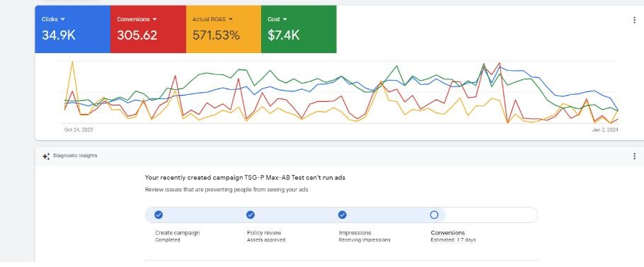The image size is (644, 267).
Task: Click the Policy review checkmark step
Action: point(251,215)
